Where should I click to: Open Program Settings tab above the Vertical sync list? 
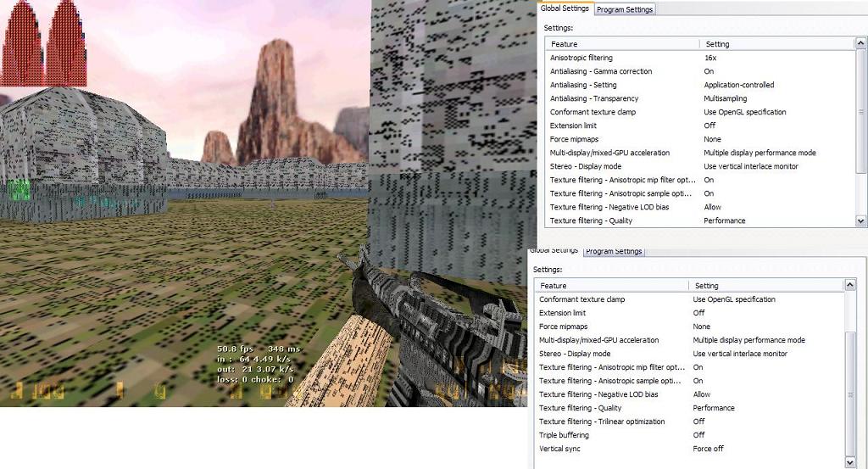click(x=614, y=251)
